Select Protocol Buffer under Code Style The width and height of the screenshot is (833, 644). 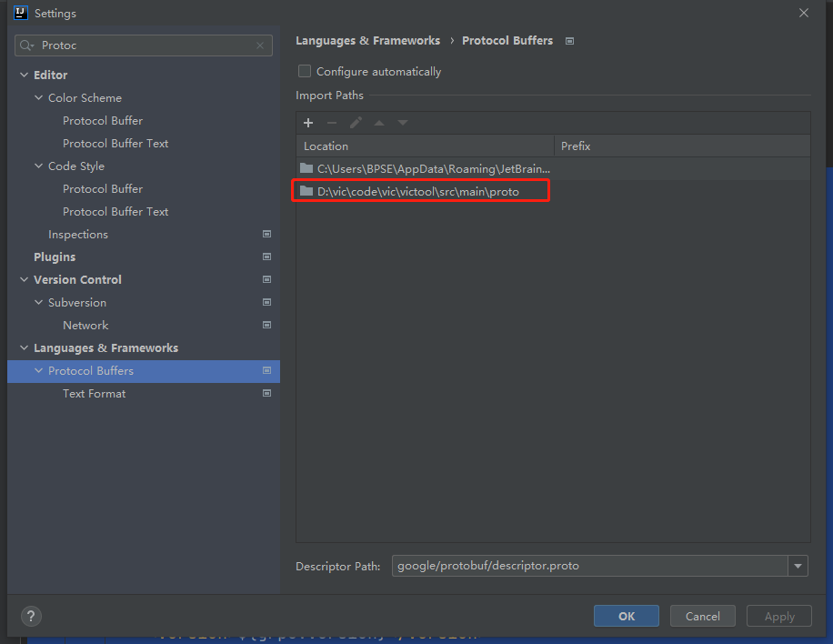coord(103,189)
